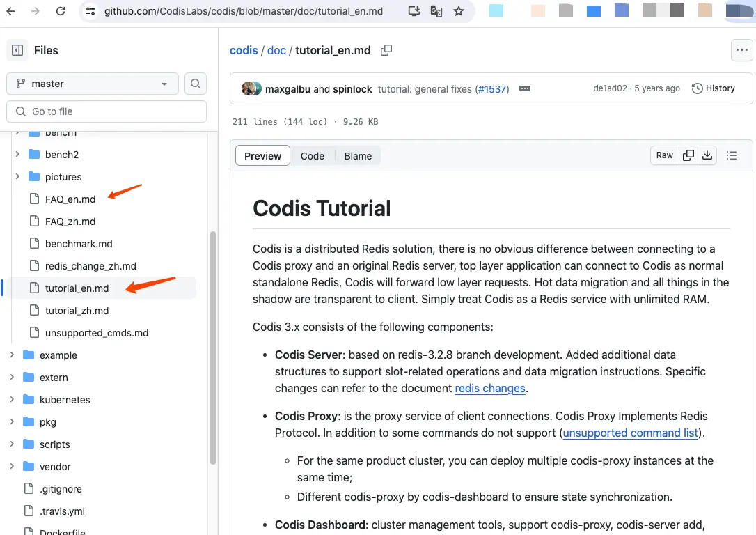Follow the redis changes link
756x535 pixels.
(490, 388)
